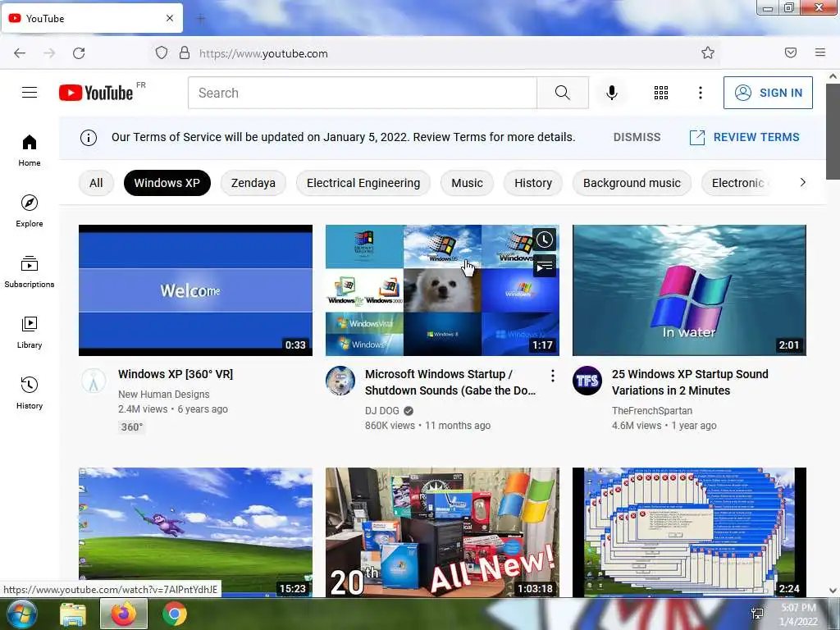Open a new tab with plus button
The height and width of the screenshot is (630, 840).
click(201, 19)
